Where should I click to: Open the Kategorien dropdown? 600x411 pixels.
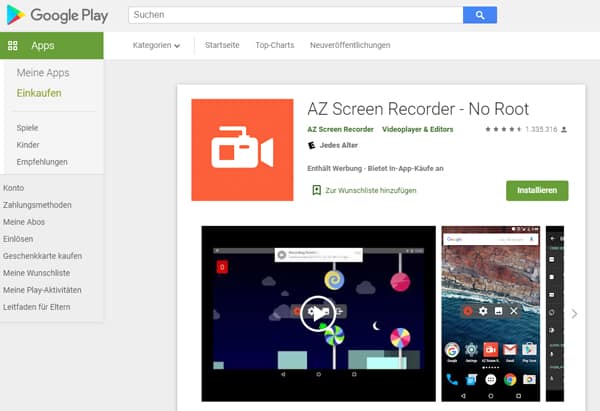click(x=156, y=45)
